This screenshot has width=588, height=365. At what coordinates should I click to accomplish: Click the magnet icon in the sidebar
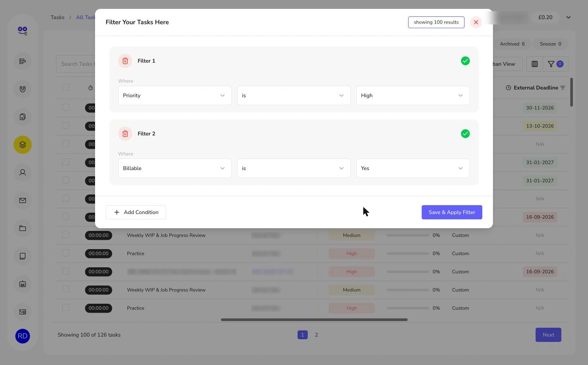point(23,89)
